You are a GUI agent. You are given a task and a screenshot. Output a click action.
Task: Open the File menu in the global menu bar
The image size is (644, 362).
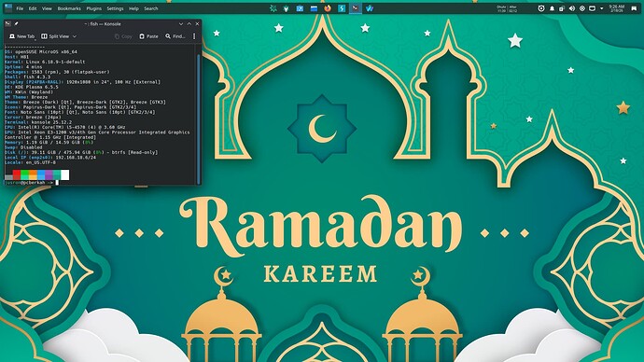click(x=20, y=8)
